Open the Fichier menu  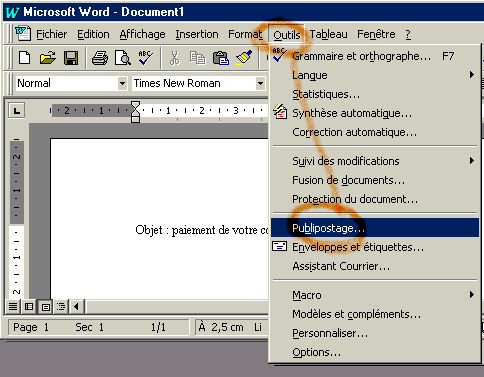click(x=51, y=34)
